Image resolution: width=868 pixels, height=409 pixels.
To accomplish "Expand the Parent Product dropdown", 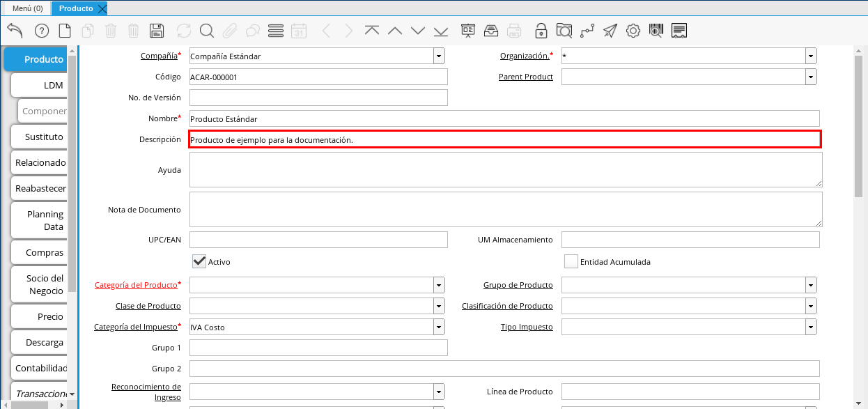I will tap(811, 77).
